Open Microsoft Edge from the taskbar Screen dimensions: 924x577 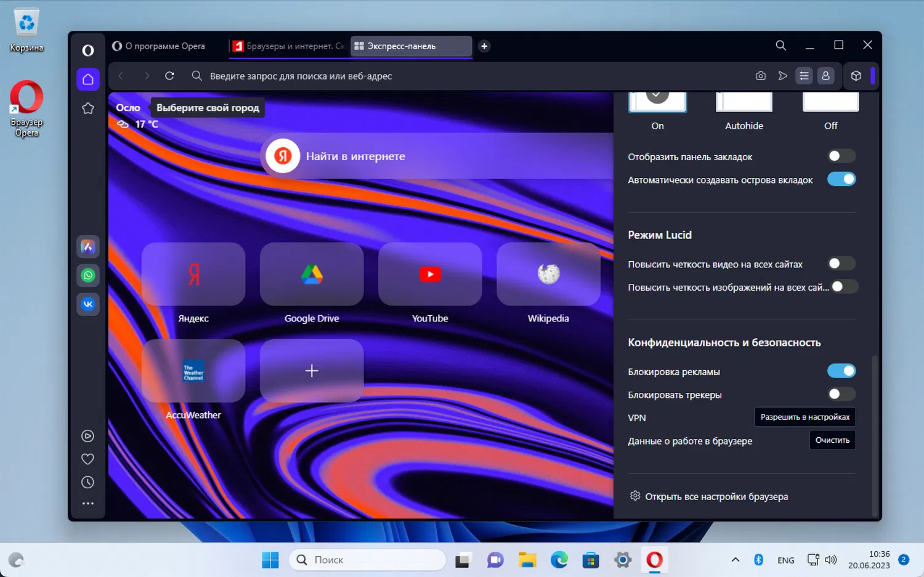(x=559, y=560)
